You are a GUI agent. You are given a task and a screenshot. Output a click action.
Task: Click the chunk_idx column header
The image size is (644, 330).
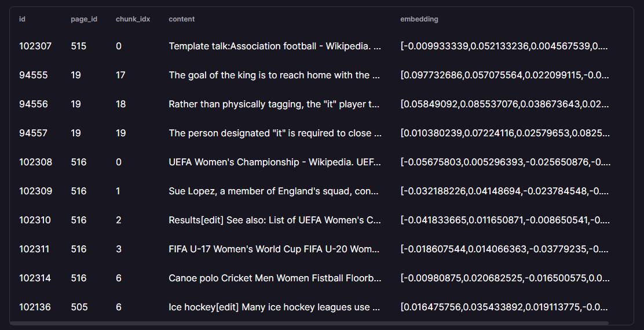[x=133, y=19]
